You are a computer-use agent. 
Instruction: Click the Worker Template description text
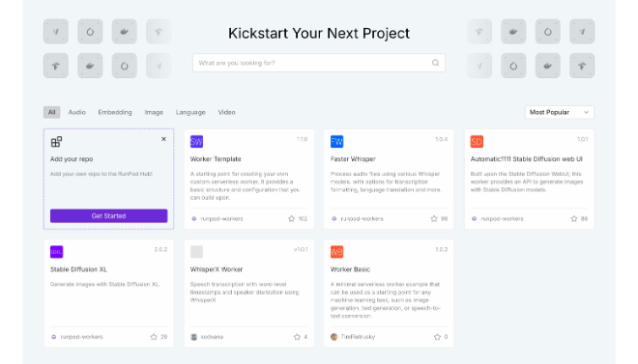(x=245, y=185)
